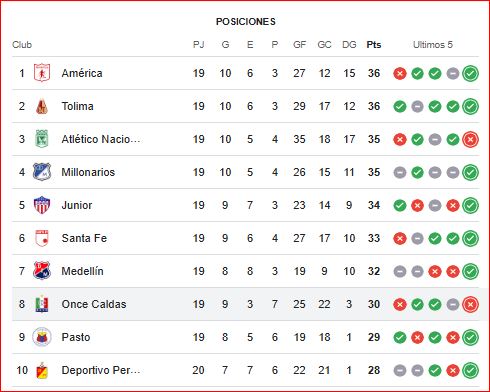Select the Once Caldas highlighted row

246,304
